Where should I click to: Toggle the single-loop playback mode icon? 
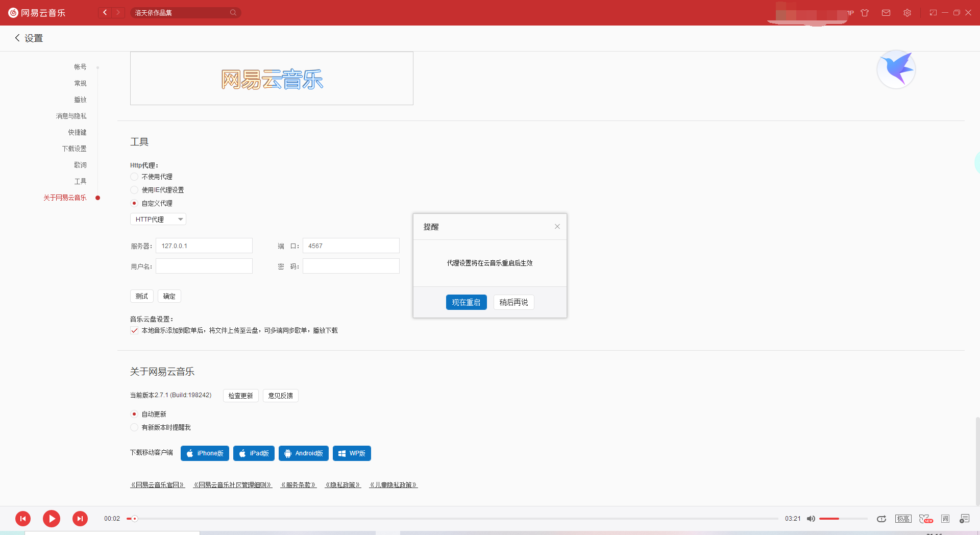[881, 519]
